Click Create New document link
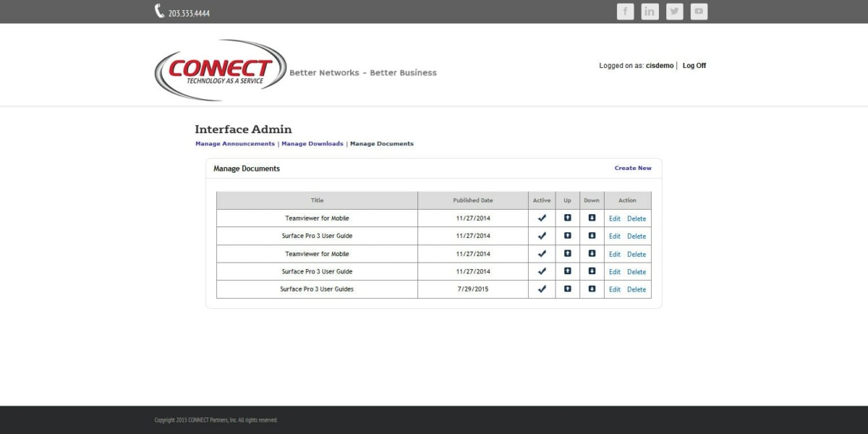Image resolution: width=868 pixels, height=434 pixels. (633, 168)
